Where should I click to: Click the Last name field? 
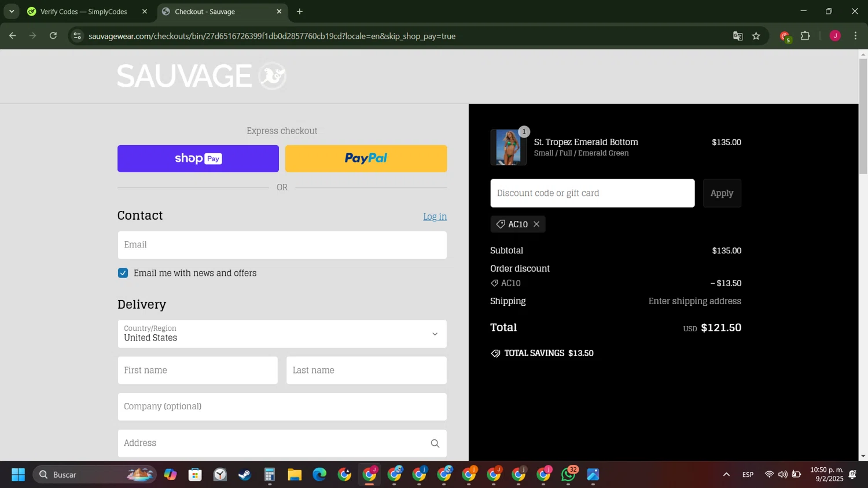click(366, 370)
